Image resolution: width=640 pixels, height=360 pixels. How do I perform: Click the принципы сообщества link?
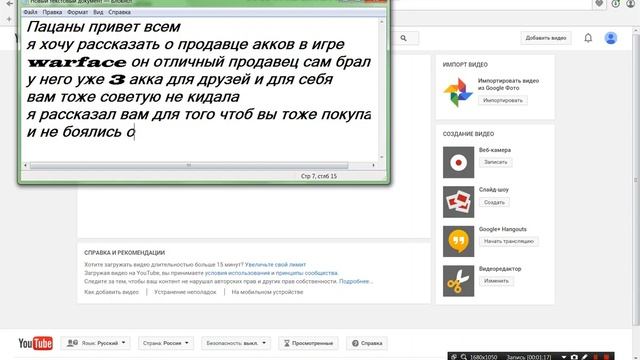307,273
